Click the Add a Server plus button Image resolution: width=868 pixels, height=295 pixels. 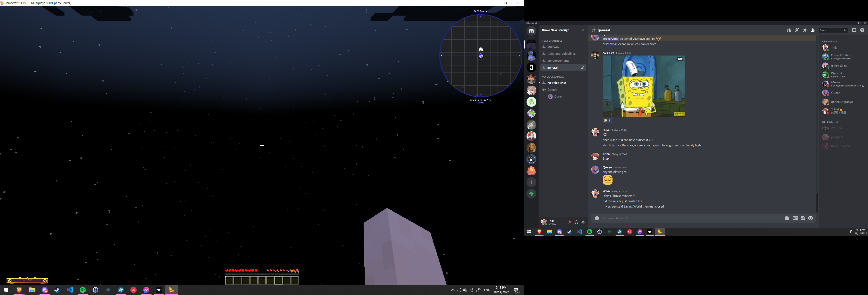click(531, 182)
